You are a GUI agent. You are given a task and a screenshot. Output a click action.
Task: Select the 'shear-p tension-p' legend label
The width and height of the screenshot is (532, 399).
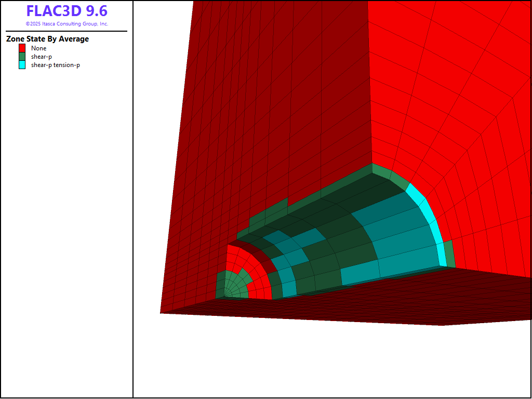[55, 65]
